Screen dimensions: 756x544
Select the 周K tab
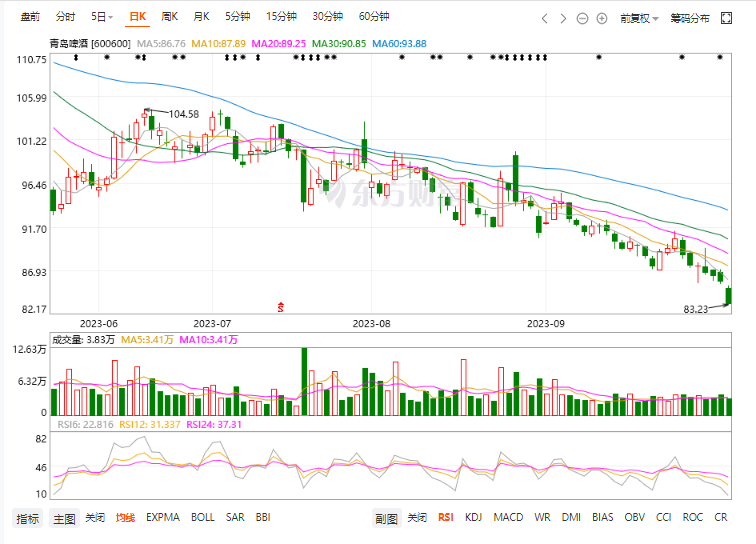pos(169,17)
